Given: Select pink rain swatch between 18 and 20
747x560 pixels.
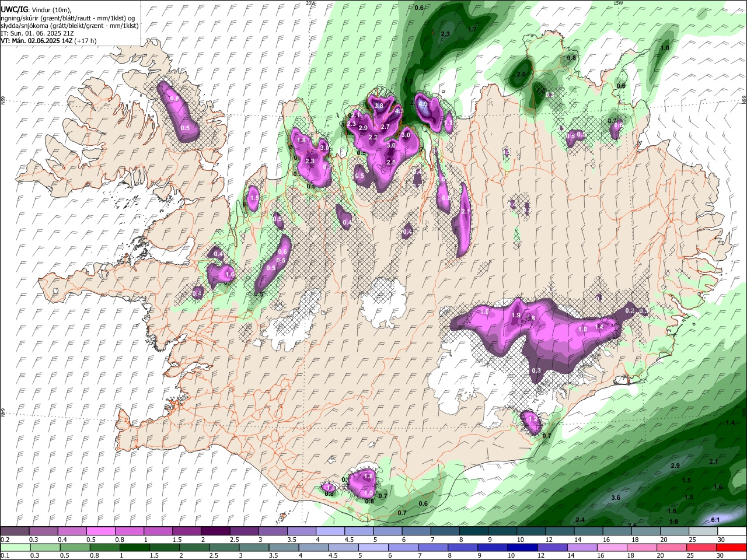Looking at the screenshot, I should click(643, 547).
